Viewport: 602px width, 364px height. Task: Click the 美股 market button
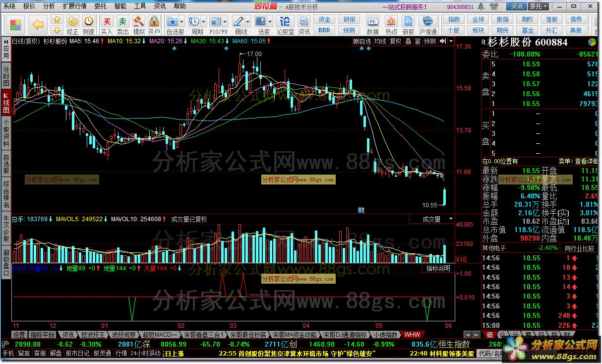(576, 30)
